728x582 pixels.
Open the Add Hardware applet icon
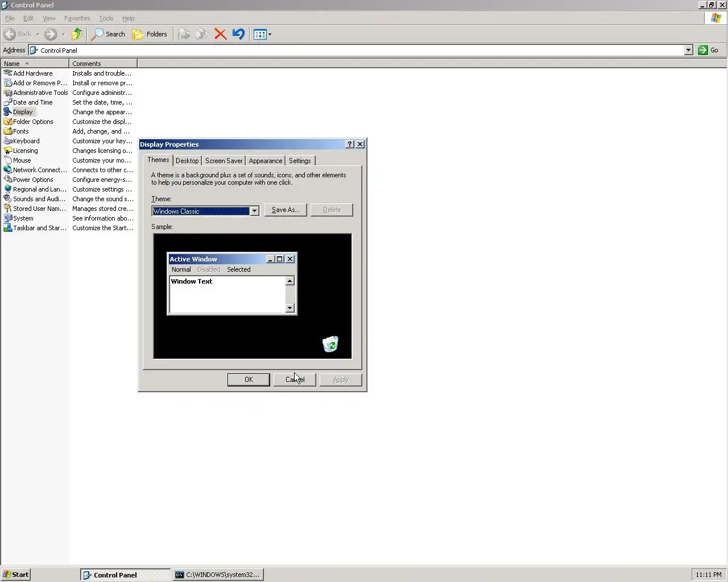pyautogui.click(x=8, y=73)
